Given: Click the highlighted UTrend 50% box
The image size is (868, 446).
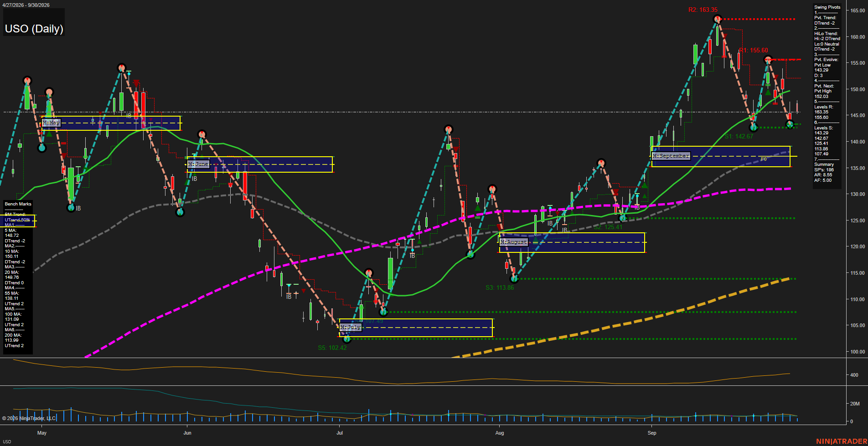Looking at the screenshot, I should tap(18, 220).
